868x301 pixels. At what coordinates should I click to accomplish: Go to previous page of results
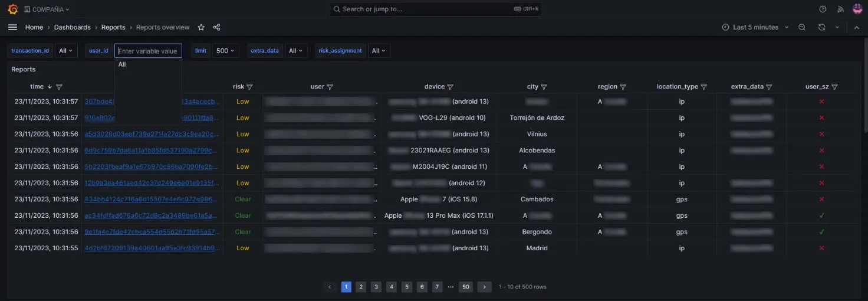coord(330,287)
